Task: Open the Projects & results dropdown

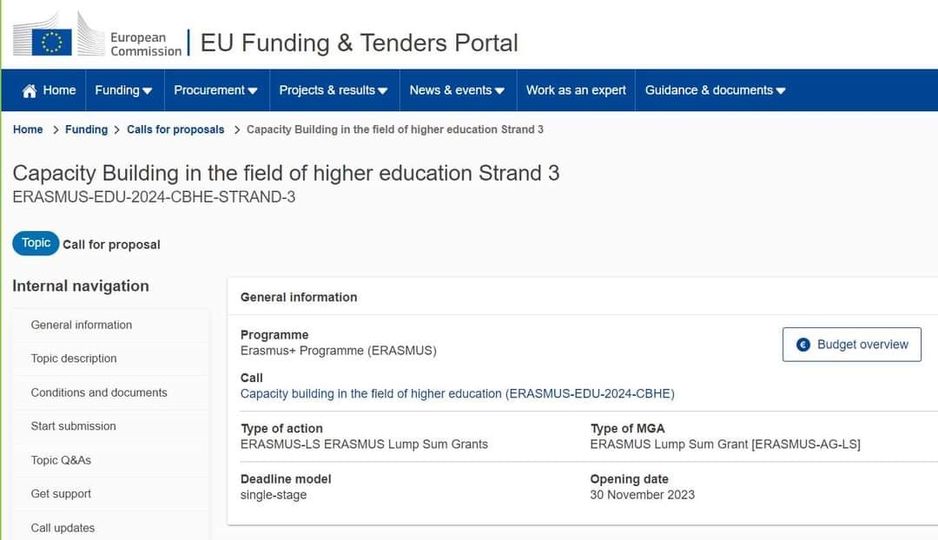Action: 334,90
